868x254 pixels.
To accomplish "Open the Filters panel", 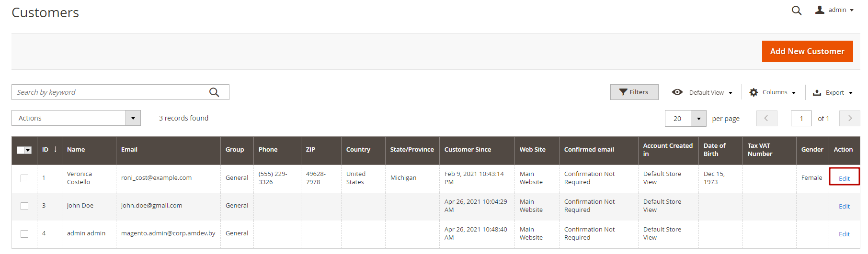I will [634, 92].
